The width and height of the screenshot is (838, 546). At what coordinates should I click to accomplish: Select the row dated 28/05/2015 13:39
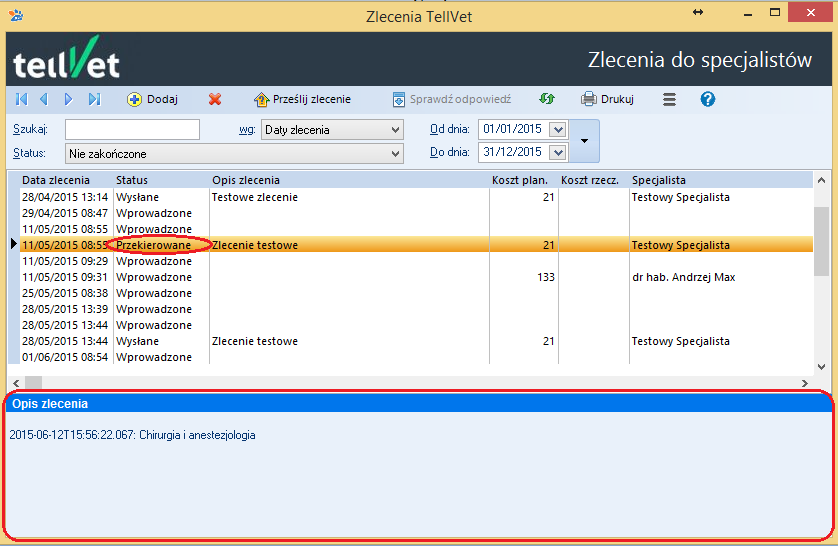coord(416,309)
